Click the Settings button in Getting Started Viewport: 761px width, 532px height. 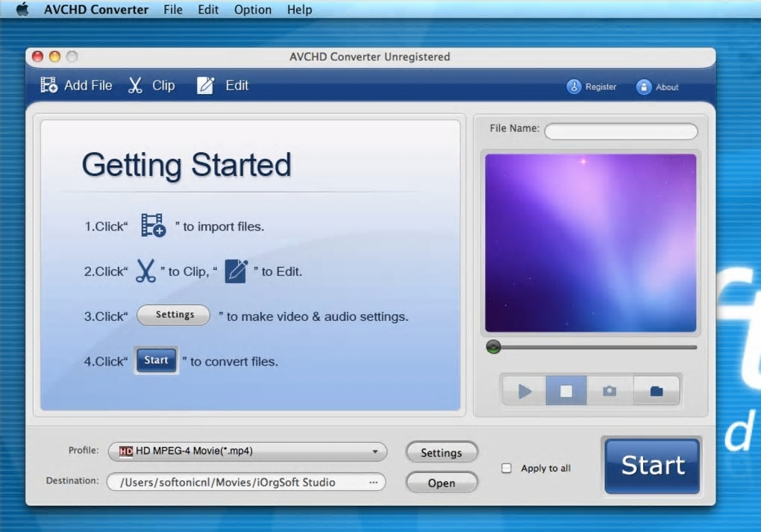pyautogui.click(x=174, y=315)
